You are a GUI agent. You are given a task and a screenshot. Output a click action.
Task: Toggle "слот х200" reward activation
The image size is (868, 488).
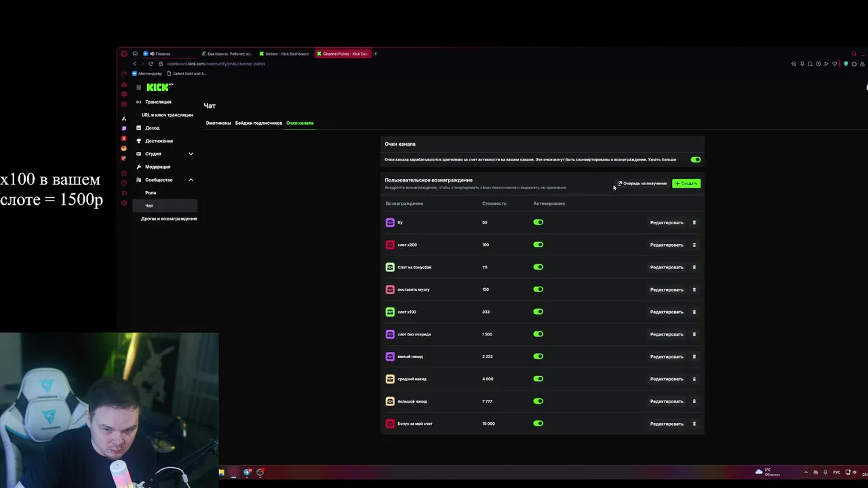(538, 245)
